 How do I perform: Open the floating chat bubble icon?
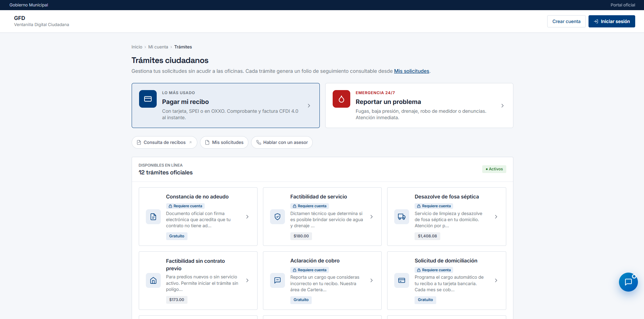(628, 282)
